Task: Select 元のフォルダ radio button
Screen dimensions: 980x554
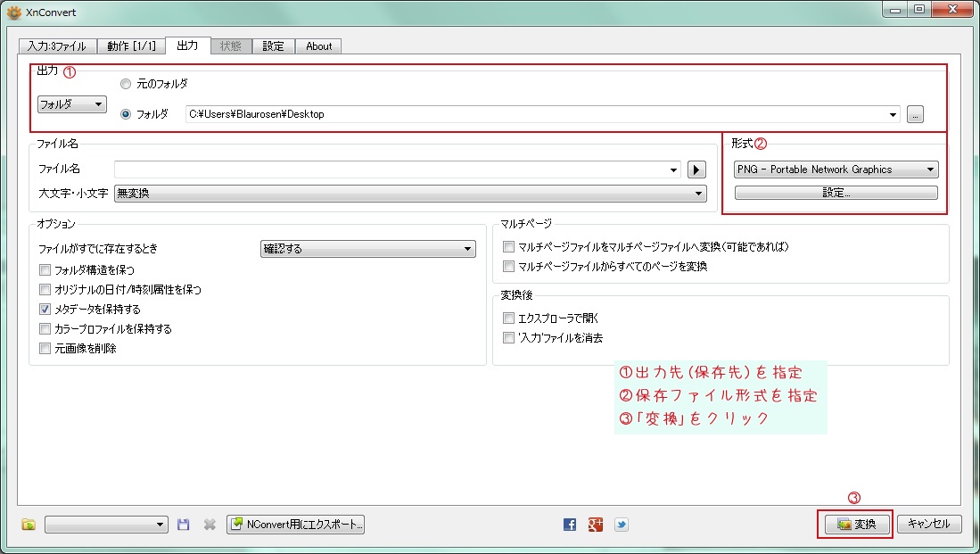Action: point(126,84)
